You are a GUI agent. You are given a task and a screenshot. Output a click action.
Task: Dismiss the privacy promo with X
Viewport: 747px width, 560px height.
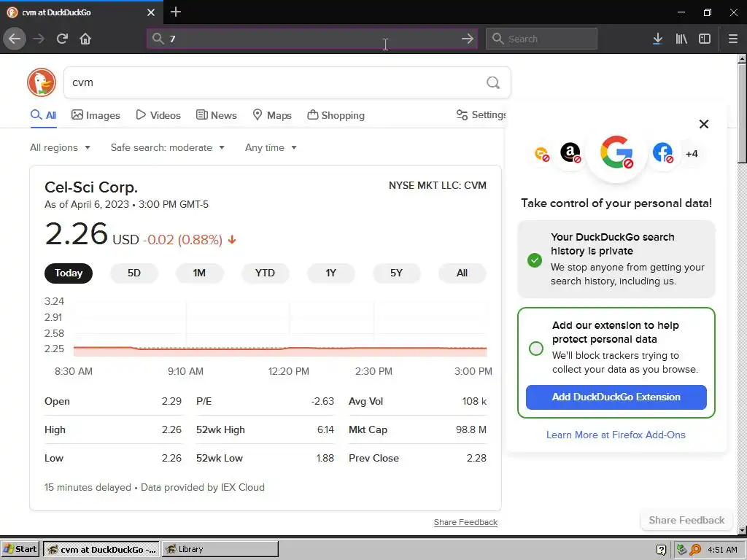(x=704, y=124)
